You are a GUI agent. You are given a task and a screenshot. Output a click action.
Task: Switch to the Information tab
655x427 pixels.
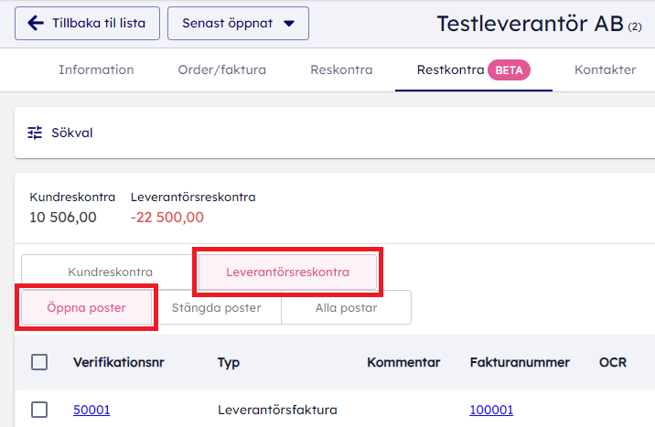(96, 70)
